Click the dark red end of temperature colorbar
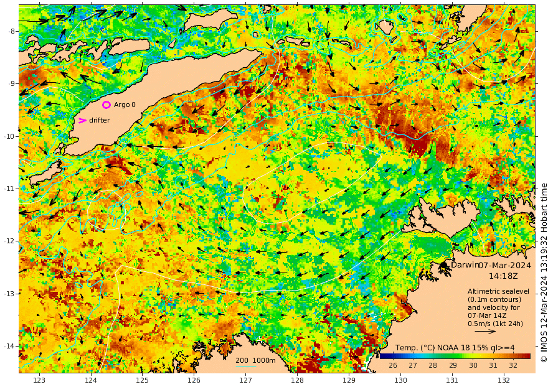Viewport: 548px width, 392px height. click(x=527, y=356)
